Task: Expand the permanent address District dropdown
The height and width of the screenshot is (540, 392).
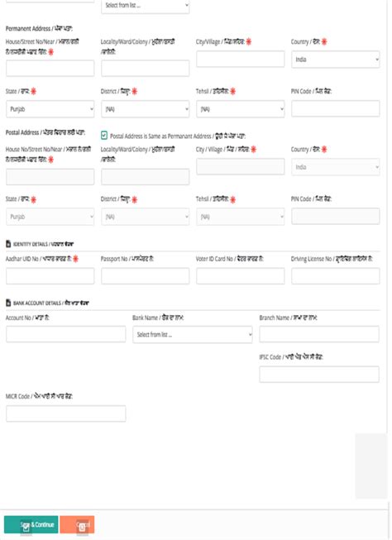Action: pyautogui.click(x=145, y=109)
